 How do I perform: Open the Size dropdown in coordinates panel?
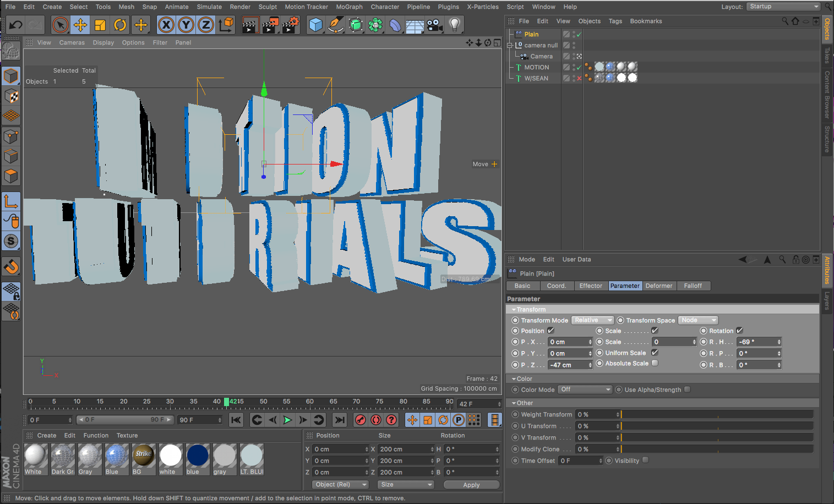[406, 485]
